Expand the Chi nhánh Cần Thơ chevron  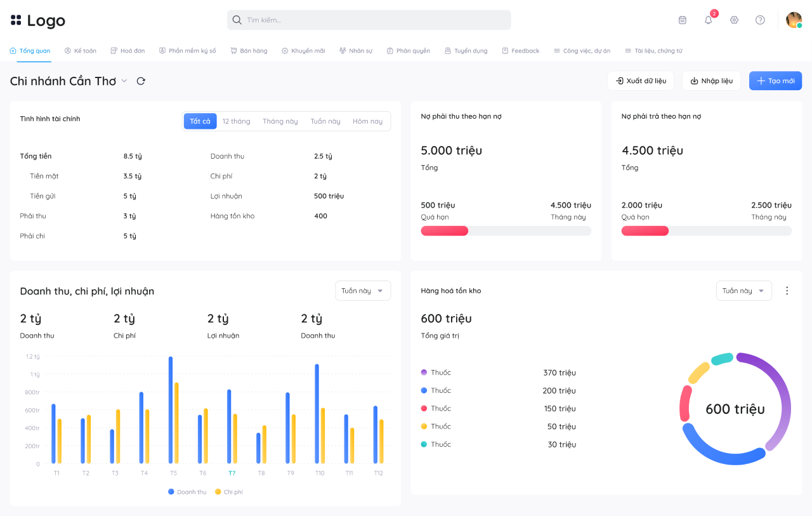[124, 81]
